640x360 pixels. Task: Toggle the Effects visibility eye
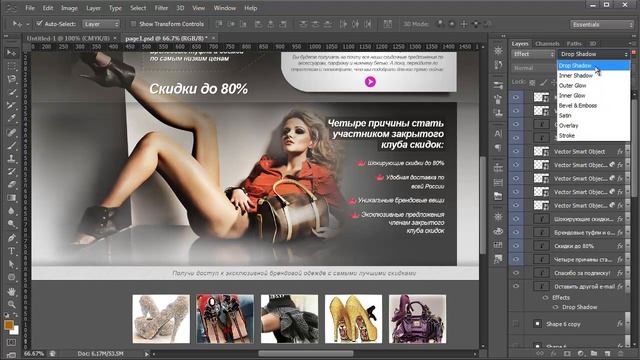[545, 298]
